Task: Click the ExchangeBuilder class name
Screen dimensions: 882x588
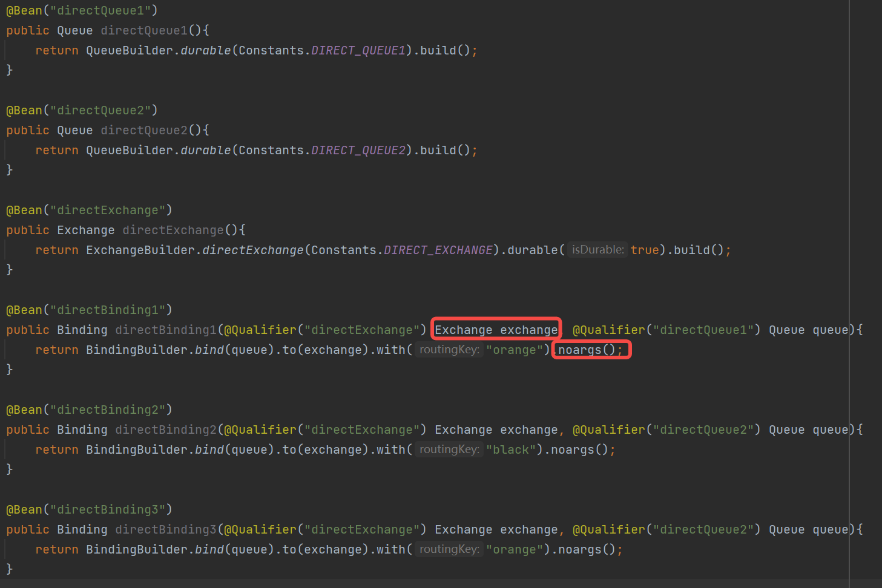Action: tap(140, 250)
